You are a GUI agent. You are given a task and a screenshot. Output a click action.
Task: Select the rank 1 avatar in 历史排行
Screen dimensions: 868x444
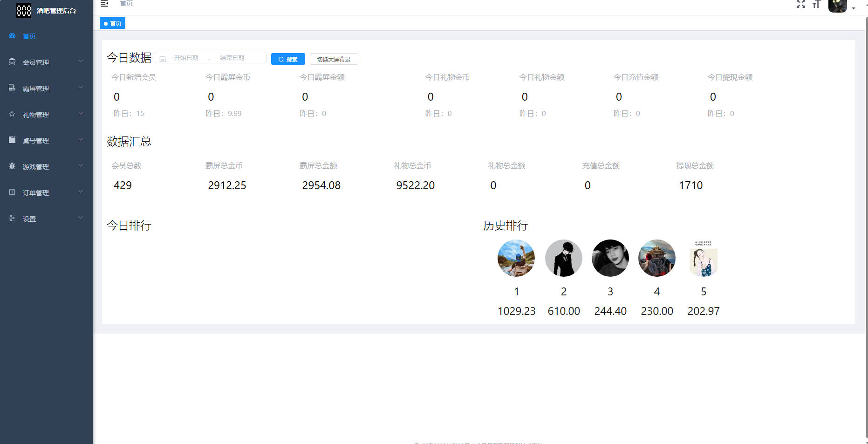coord(516,258)
